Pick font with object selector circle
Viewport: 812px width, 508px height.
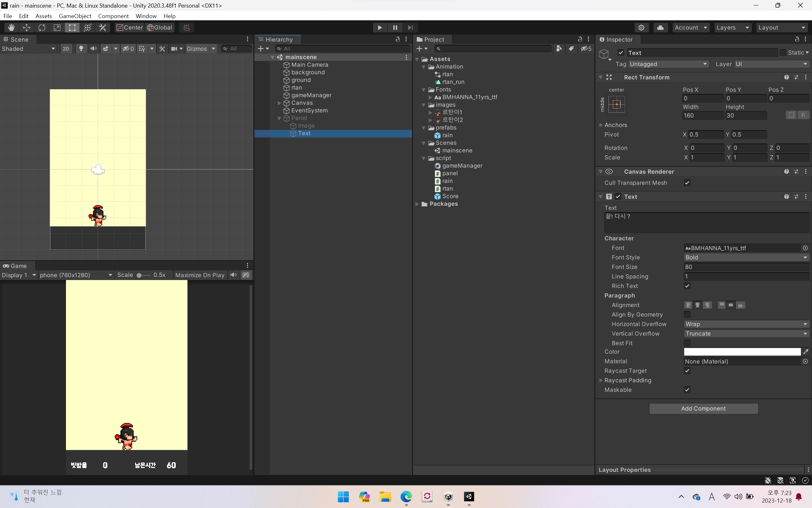(x=805, y=248)
